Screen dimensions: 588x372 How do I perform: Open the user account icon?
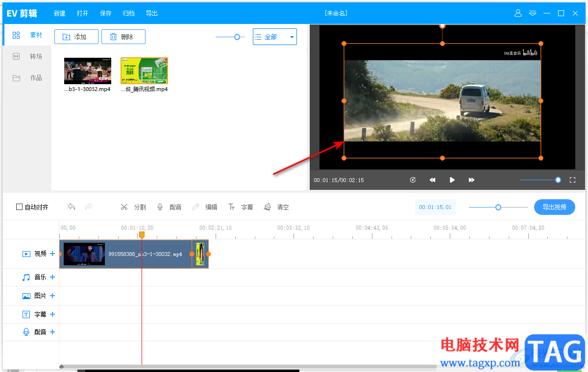pyautogui.click(x=518, y=13)
